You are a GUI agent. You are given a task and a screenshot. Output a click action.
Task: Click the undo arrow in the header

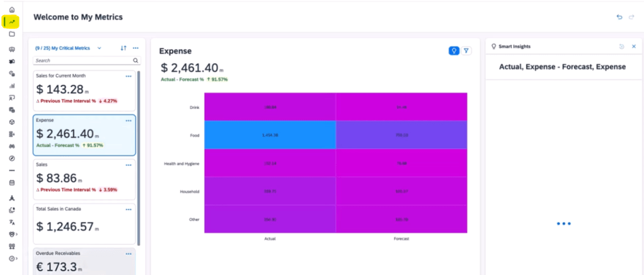pyautogui.click(x=619, y=17)
